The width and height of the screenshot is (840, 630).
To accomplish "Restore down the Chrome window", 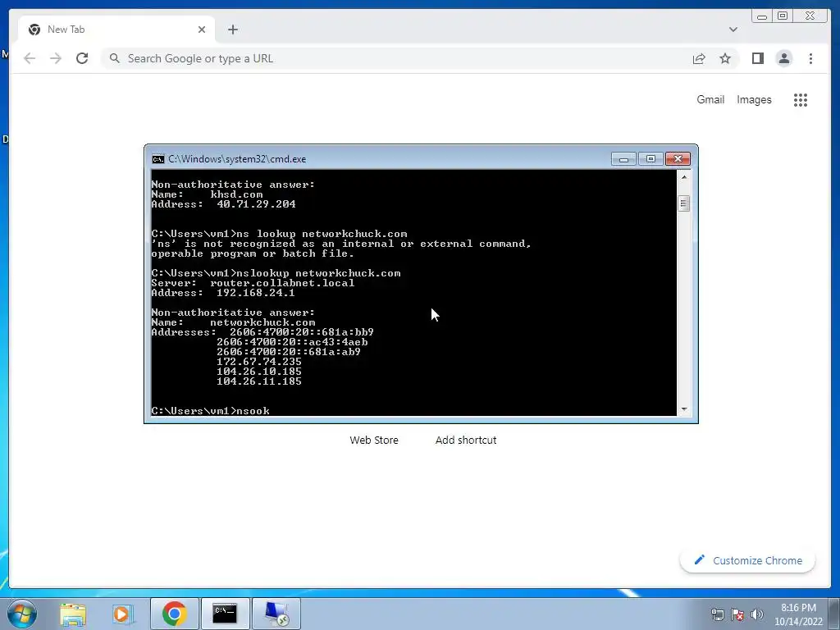I will 783,16.
